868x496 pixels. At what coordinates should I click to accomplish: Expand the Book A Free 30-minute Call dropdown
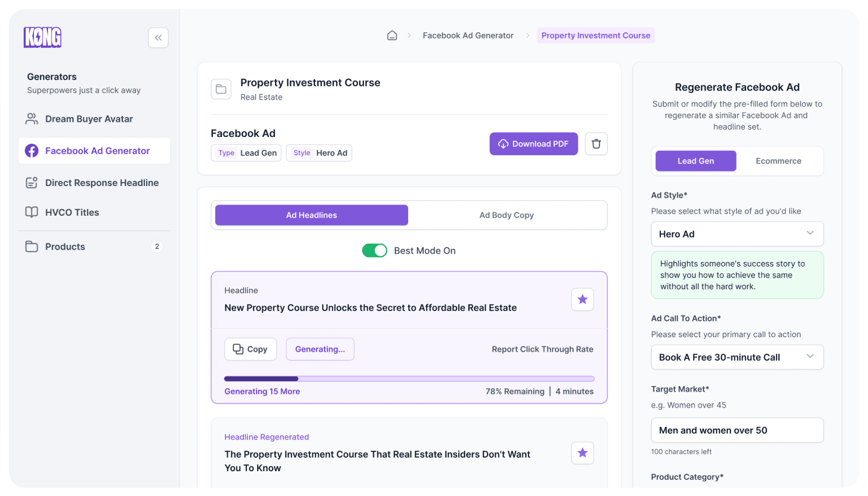coord(737,357)
